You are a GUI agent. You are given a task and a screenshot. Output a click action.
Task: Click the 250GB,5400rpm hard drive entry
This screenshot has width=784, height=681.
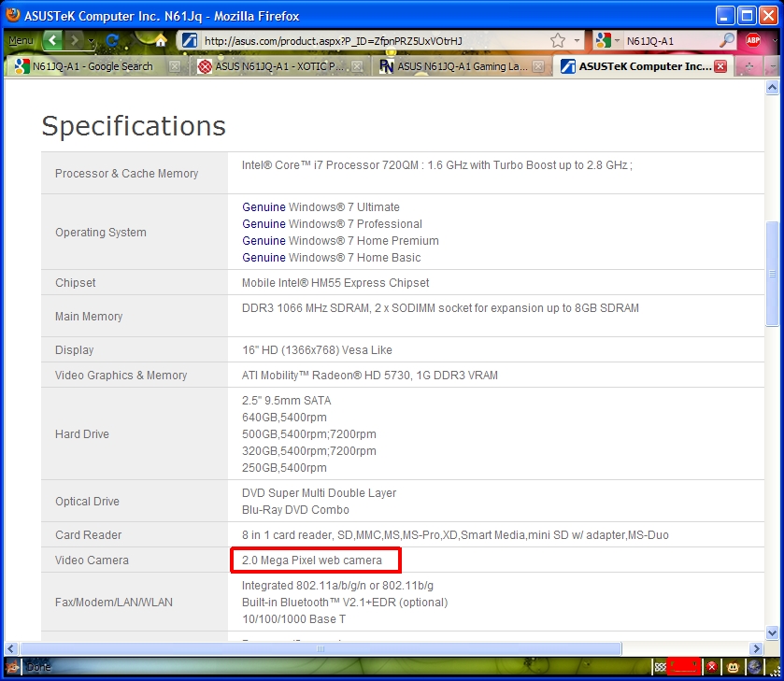(284, 468)
